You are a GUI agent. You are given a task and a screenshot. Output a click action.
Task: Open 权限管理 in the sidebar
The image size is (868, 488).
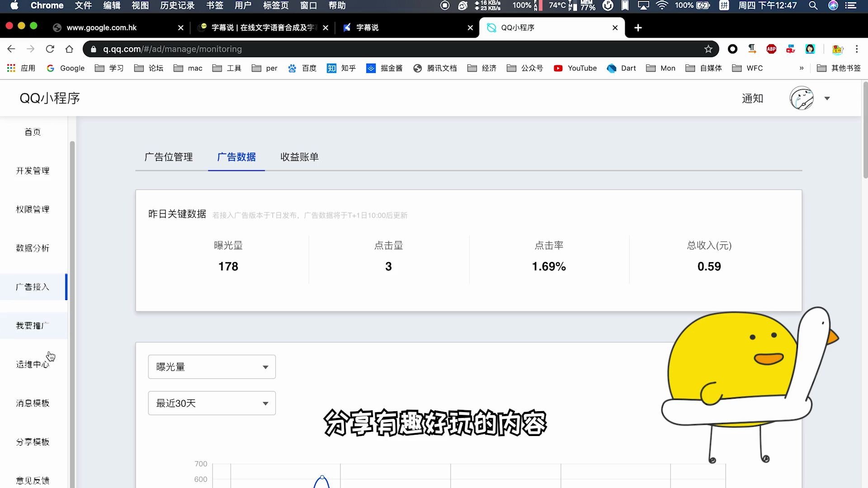[33, 209]
